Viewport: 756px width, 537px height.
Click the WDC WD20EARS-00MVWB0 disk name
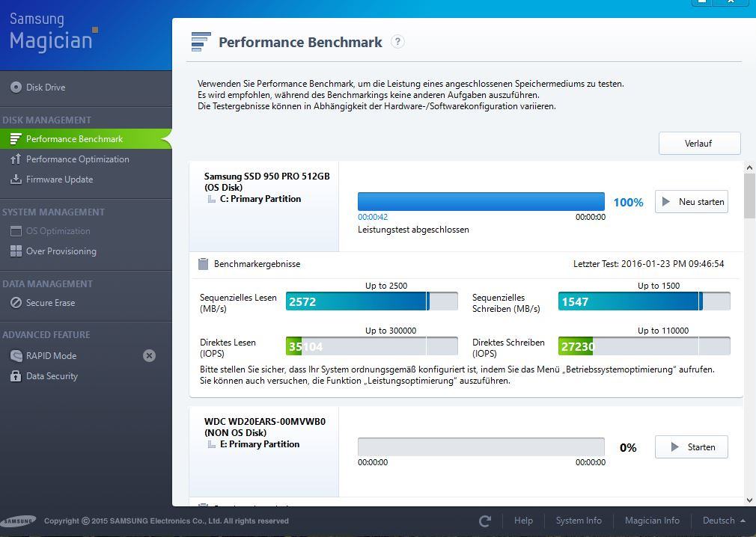coord(265,421)
